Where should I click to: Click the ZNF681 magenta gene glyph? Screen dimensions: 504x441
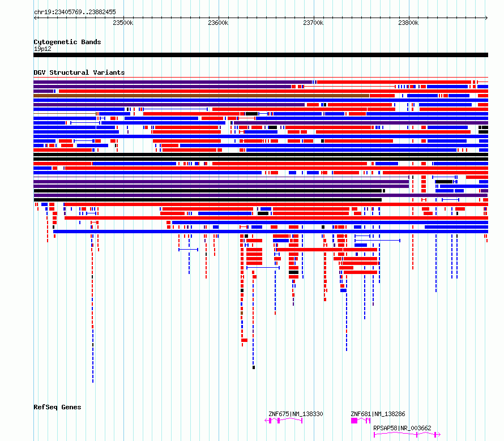(x=361, y=421)
